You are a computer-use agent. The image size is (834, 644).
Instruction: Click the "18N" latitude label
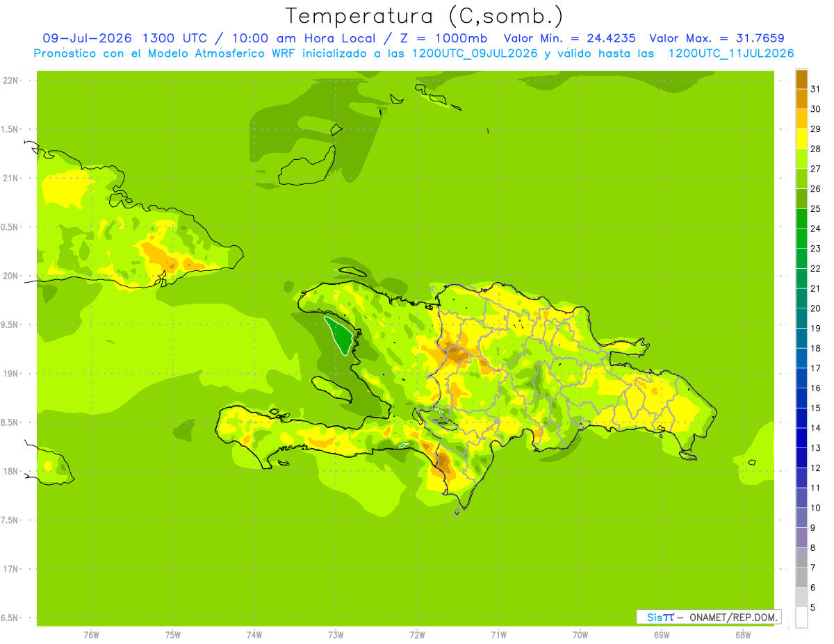(x=10, y=471)
